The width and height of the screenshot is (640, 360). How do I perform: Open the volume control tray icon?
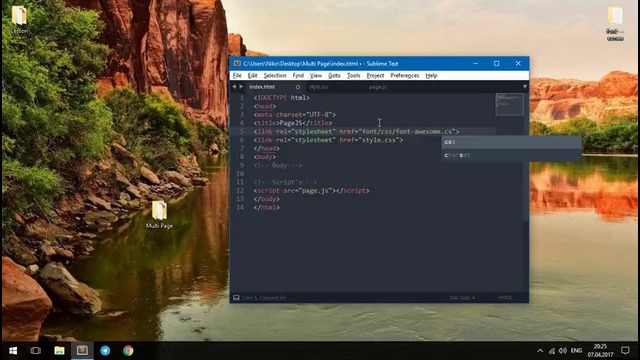563,351
